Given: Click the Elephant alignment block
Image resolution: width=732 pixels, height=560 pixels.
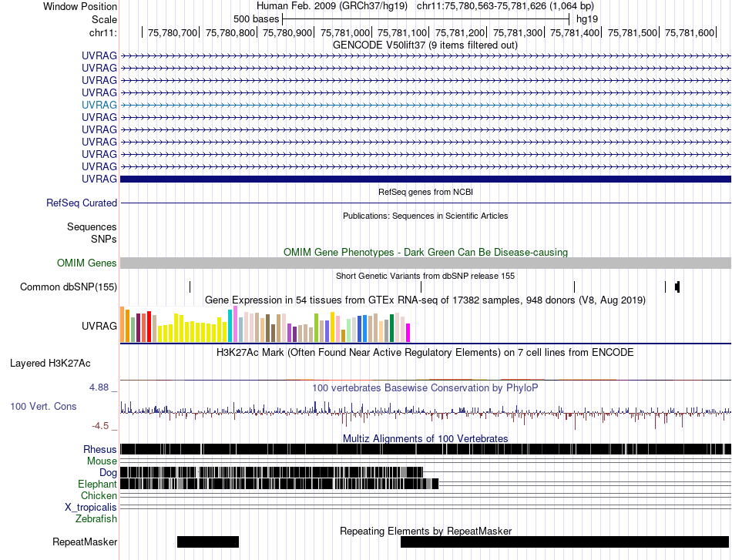Looking at the screenshot, I should 279,484.
